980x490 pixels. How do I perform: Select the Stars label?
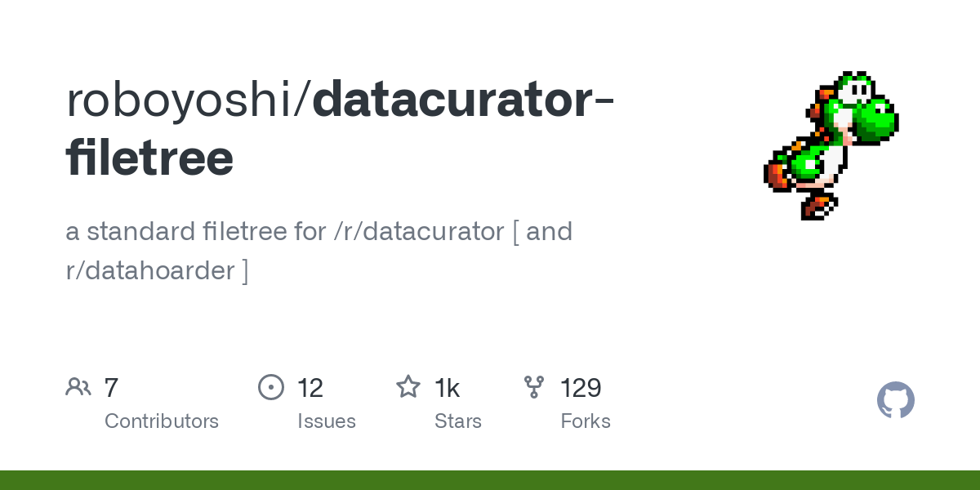458,421
